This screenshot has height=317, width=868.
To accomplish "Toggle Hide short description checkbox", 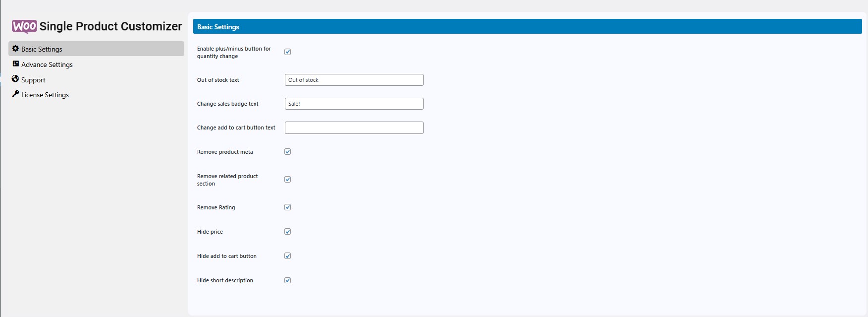I will click(287, 280).
